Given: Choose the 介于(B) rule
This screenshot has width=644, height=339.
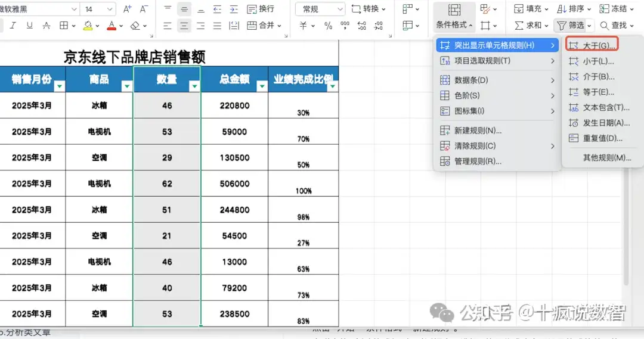Looking at the screenshot, I should [601, 76].
